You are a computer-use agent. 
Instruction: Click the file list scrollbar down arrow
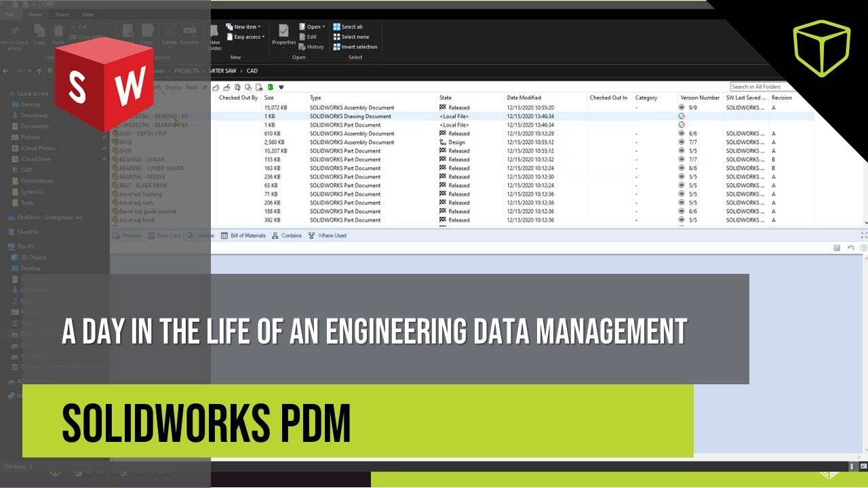(865, 222)
